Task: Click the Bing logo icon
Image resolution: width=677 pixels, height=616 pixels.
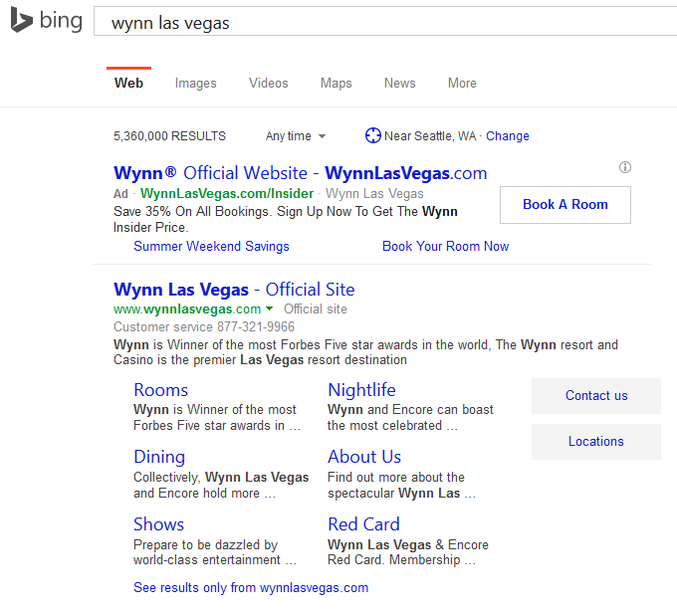Action: (x=22, y=21)
